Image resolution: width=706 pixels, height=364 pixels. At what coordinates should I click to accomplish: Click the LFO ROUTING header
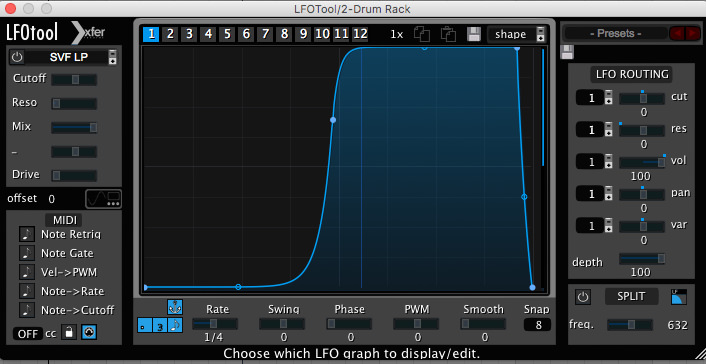(x=631, y=74)
